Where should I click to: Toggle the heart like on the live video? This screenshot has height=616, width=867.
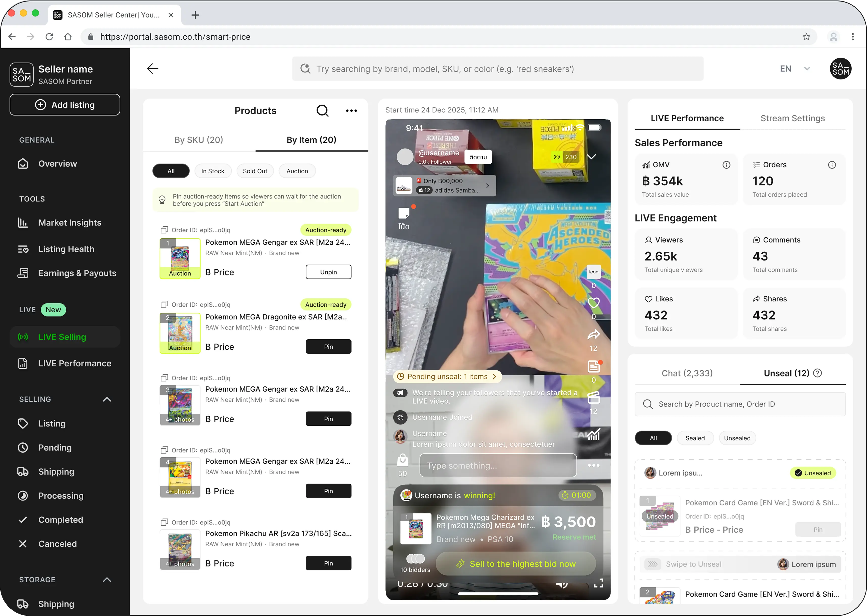(x=594, y=303)
